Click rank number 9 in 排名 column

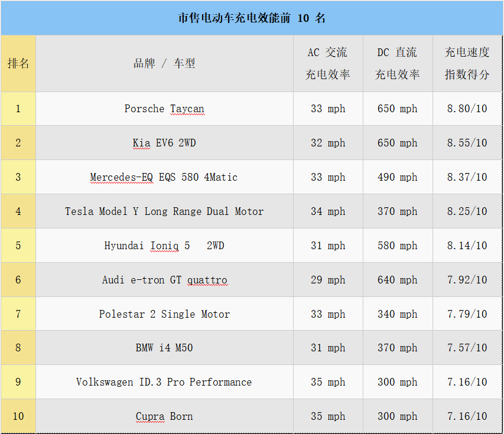(x=18, y=382)
